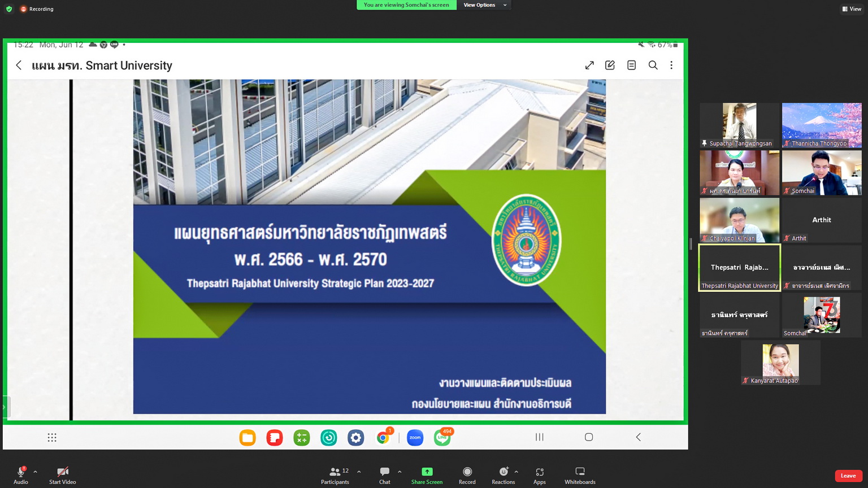Tap the Android recents button
Screen dimensions: 868x488
pyautogui.click(x=540, y=437)
